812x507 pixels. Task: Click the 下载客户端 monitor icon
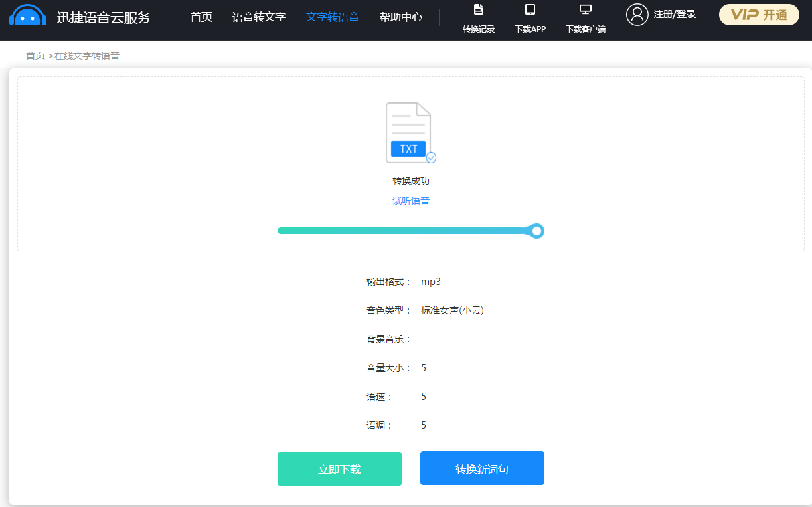point(586,9)
